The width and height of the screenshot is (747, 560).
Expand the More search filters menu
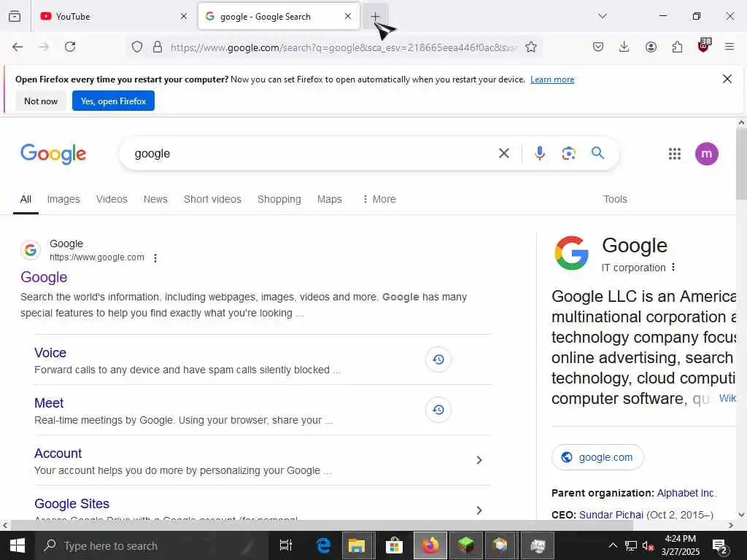[x=379, y=199]
